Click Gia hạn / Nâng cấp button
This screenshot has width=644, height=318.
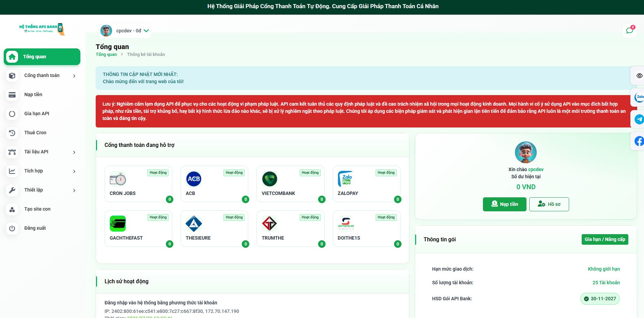(x=605, y=239)
